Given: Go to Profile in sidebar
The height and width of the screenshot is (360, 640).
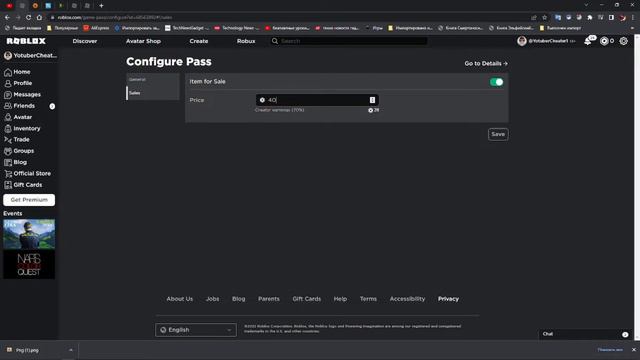Looking at the screenshot, I should click(x=18, y=83).
